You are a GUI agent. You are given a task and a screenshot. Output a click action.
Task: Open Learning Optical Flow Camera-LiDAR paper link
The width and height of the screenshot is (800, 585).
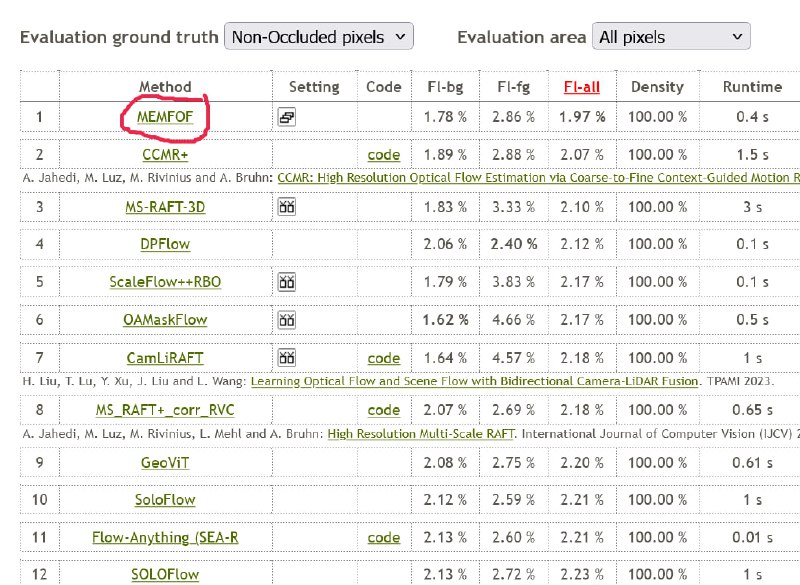tap(474, 381)
